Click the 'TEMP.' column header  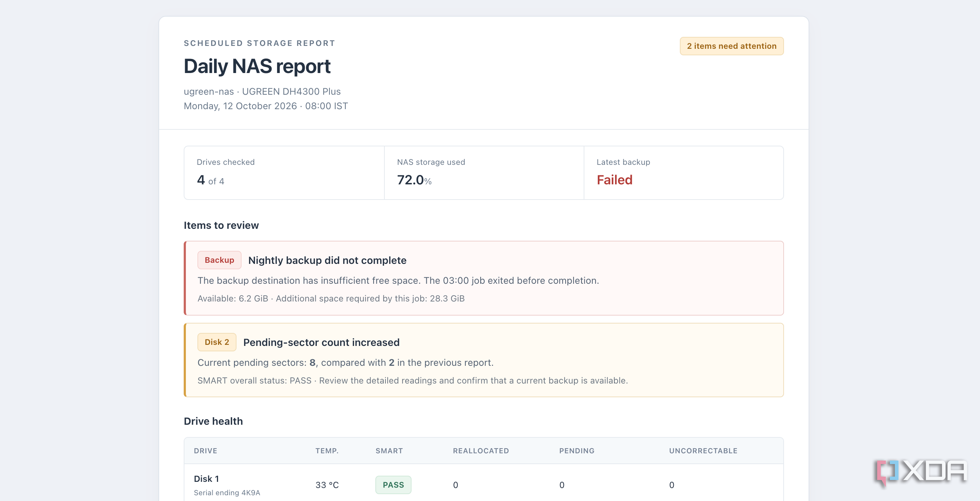pyautogui.click(x=327, y=451)
